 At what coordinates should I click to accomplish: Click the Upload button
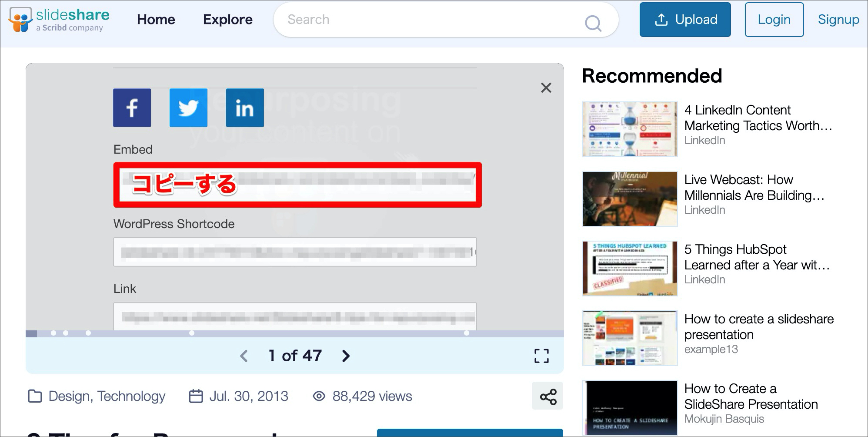tap(685, 20)
